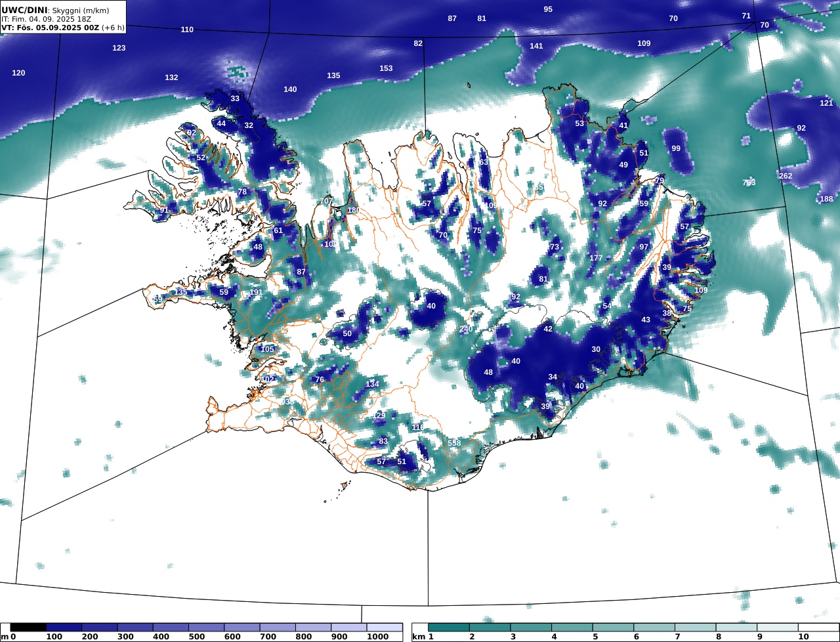Click visibility value 153 on the map

pyautogui.click(x=386, y=68)
